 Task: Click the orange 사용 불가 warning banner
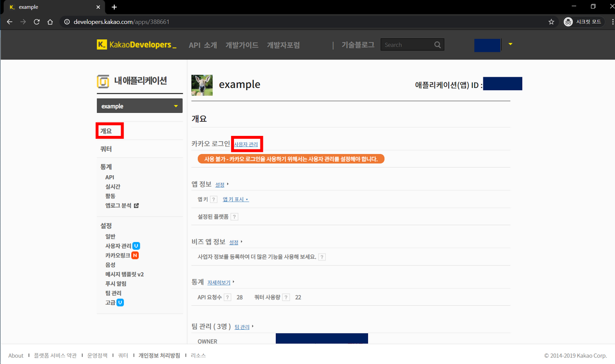tap(291, 159)
